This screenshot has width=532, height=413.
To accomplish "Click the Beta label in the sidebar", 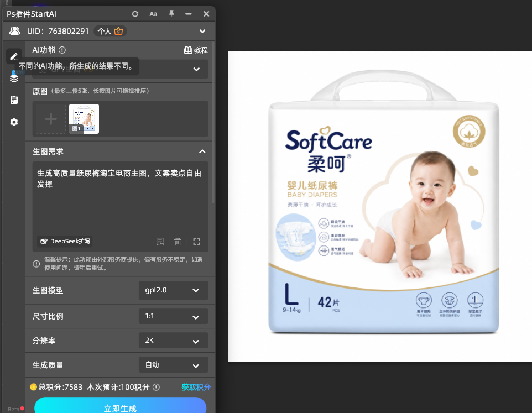I will tap(14, 409).
